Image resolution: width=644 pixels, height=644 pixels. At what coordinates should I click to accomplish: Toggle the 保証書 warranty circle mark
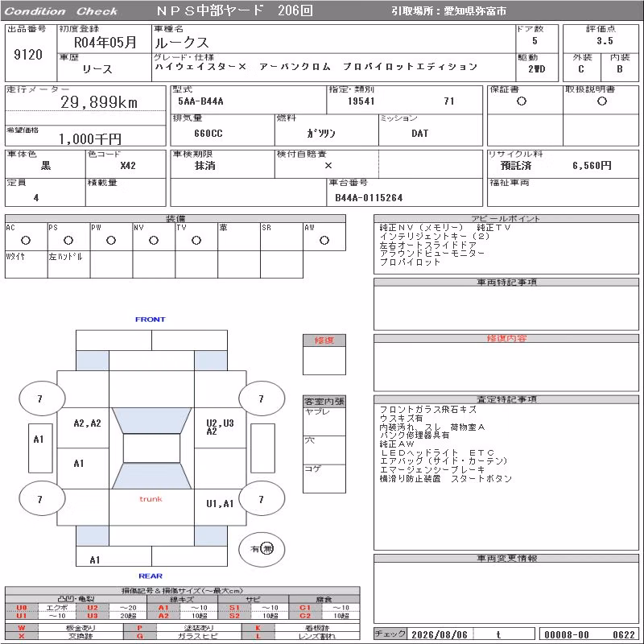coord(522,101)
